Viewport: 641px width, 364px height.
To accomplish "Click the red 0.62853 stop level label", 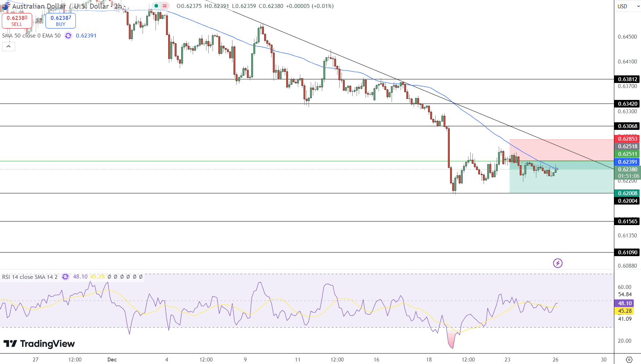I will point(627,139).
